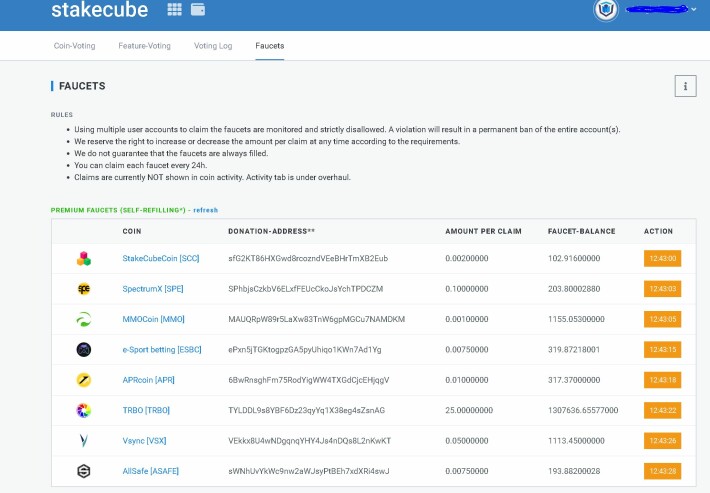Click the refresh link for premium faucets

tap(206, 210)
